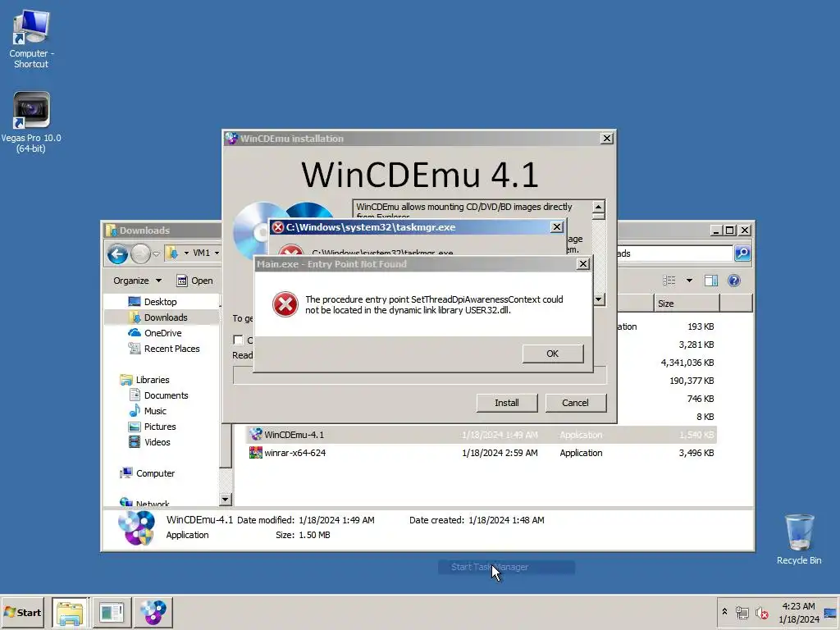Select Pictures library
This screenshot has height=630, width=840.
160,427
